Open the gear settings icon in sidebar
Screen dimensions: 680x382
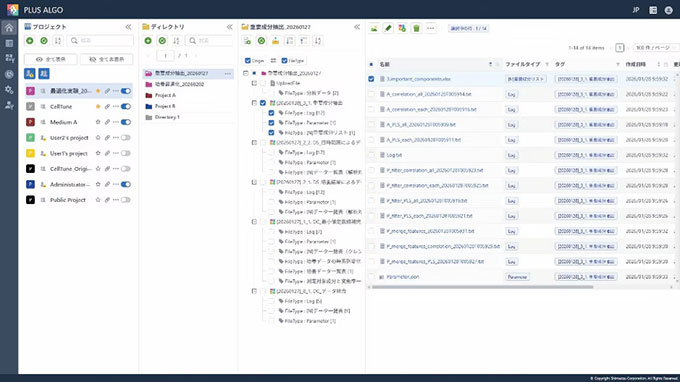tap(9, 90)
